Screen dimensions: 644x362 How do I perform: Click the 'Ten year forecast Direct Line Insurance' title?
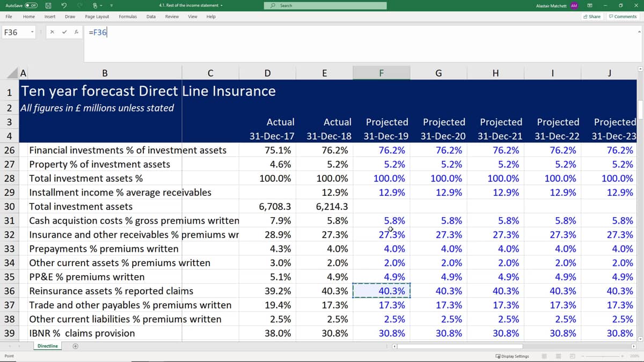click(x=148, y=91)
